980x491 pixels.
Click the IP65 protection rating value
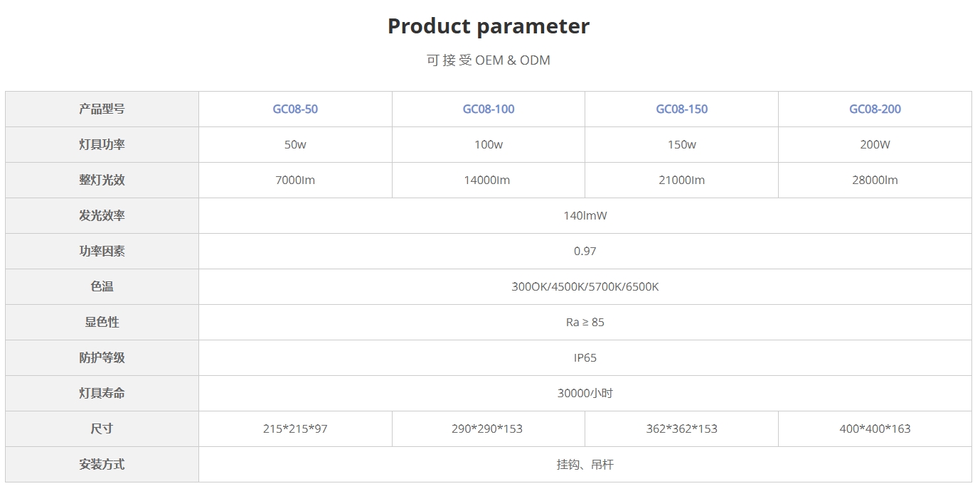pyautogui.click(x=585, y=358)
